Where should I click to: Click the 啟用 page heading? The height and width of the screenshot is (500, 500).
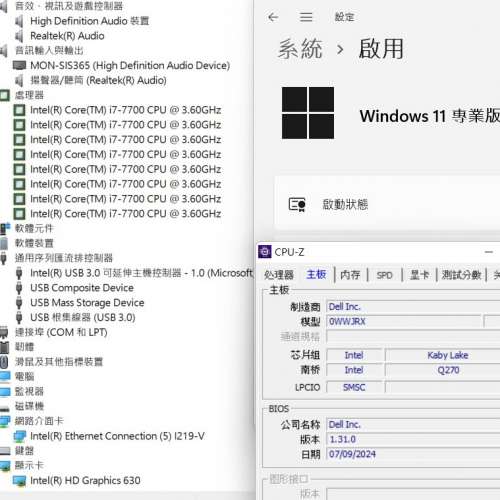tap(381, 49)
